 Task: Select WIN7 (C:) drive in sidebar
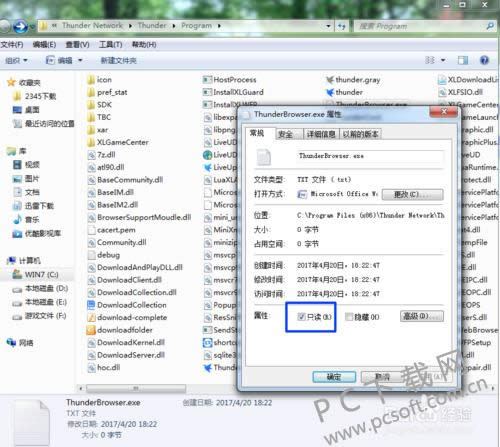pos(36,275)
